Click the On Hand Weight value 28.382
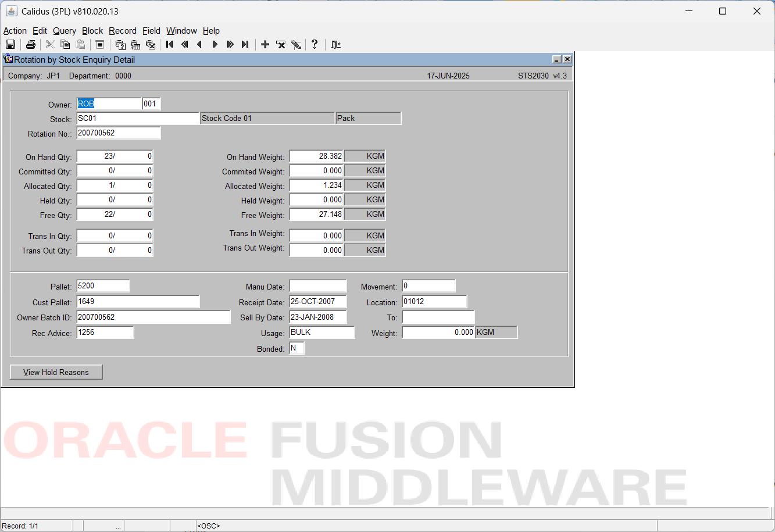This screenshot has width=775, height=532. point(317,156)
